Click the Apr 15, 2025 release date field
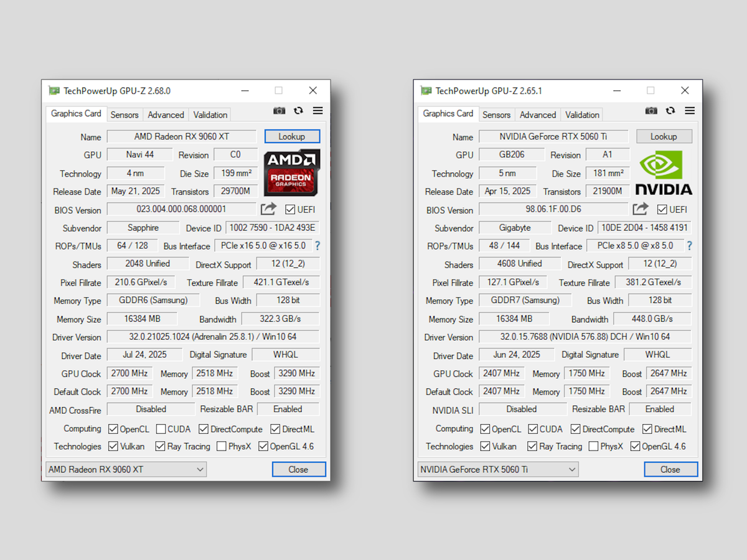 508,191
